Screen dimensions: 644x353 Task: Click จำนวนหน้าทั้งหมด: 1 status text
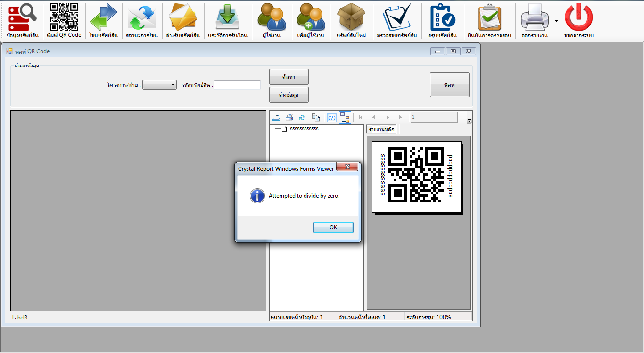click(x=362, y=317)
